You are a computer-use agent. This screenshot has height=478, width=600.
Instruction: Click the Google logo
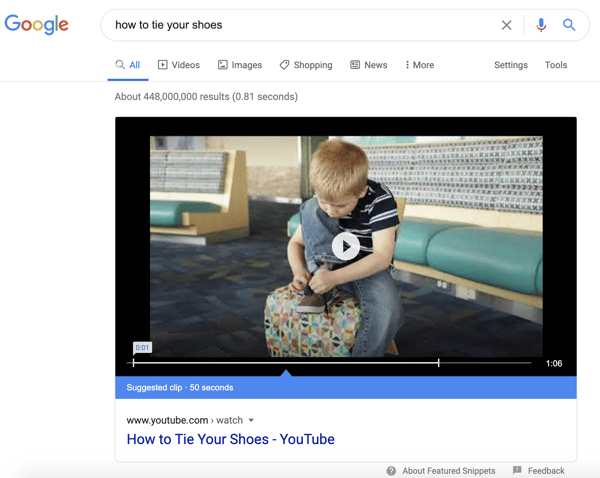(36, 24)
